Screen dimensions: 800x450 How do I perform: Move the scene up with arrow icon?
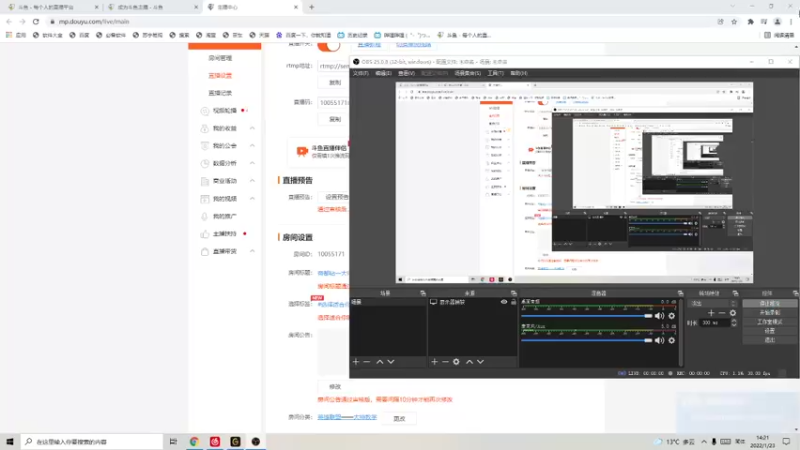tap(380, 362)
